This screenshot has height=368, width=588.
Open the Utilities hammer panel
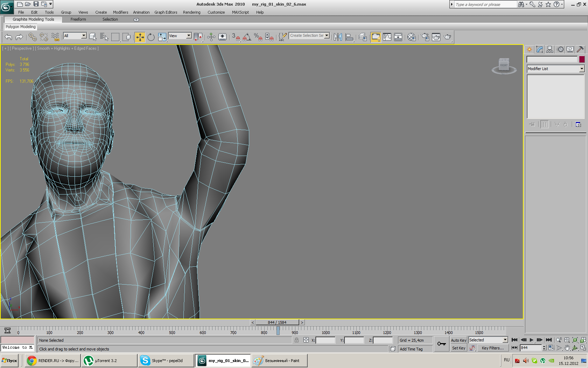tap(580, 49)
